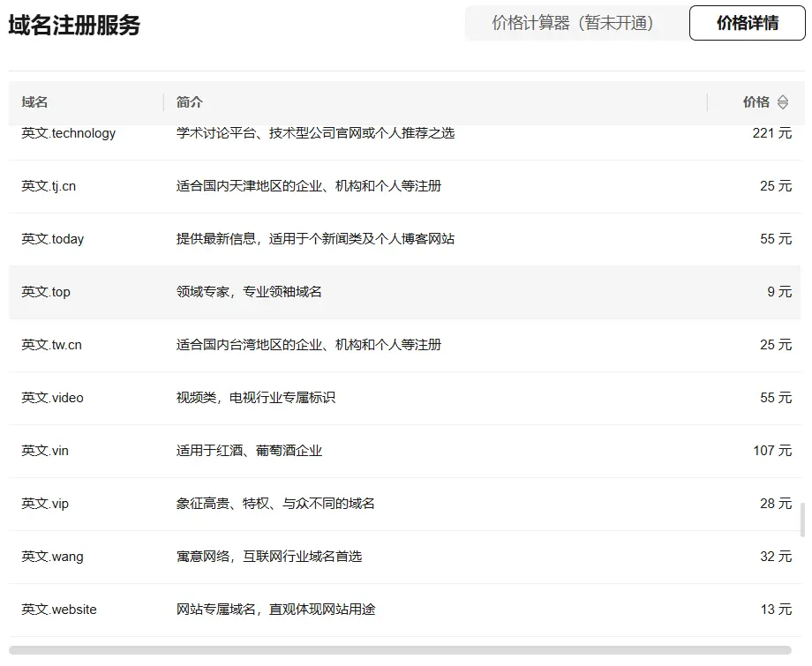The image size is (812, 666).
Task: Click the 域名注册服务 page heading
Action: point(74,25)
